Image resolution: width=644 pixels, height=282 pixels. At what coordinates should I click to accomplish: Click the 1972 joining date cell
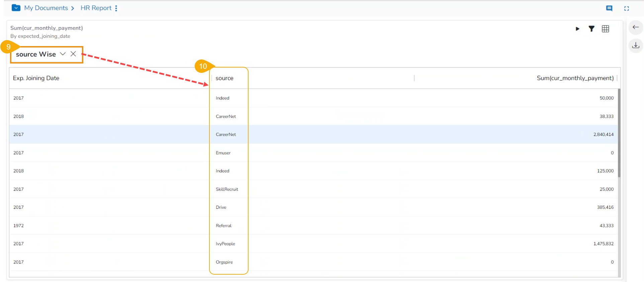tap(19, 226)
